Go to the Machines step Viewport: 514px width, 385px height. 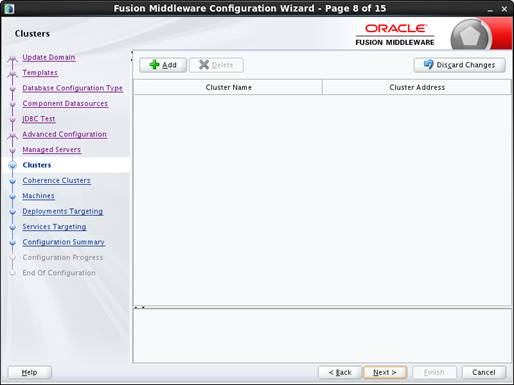coord(38,196)
